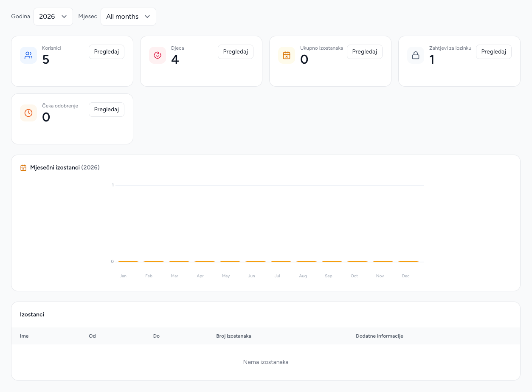Viewport: 532px width, 392px height.
Task: Open the Mjesec dropdown showing All months
Action: [128, 17]
